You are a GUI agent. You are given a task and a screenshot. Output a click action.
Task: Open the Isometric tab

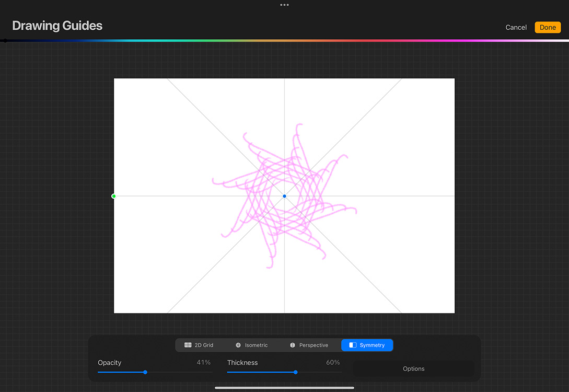coord(254,345)
